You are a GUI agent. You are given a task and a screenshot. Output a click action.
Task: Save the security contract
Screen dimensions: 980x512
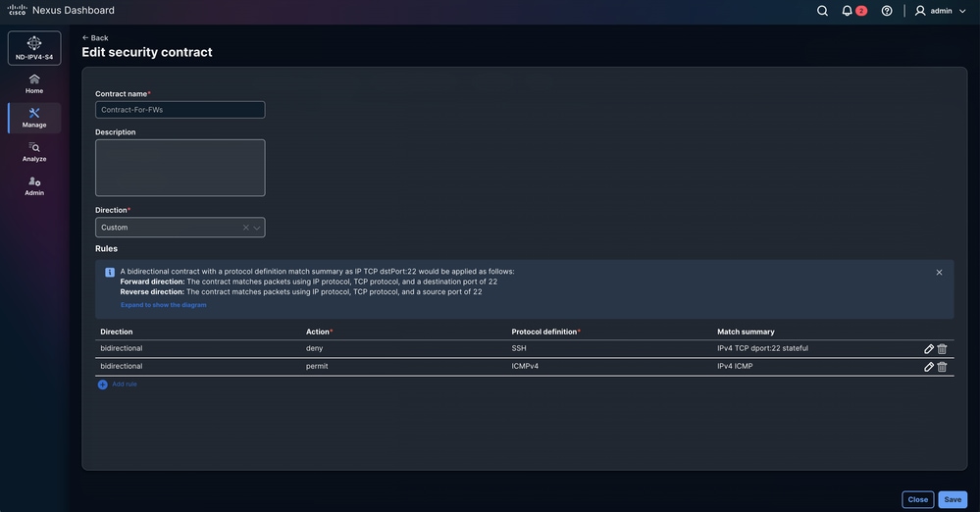click(x=953, y=499)
